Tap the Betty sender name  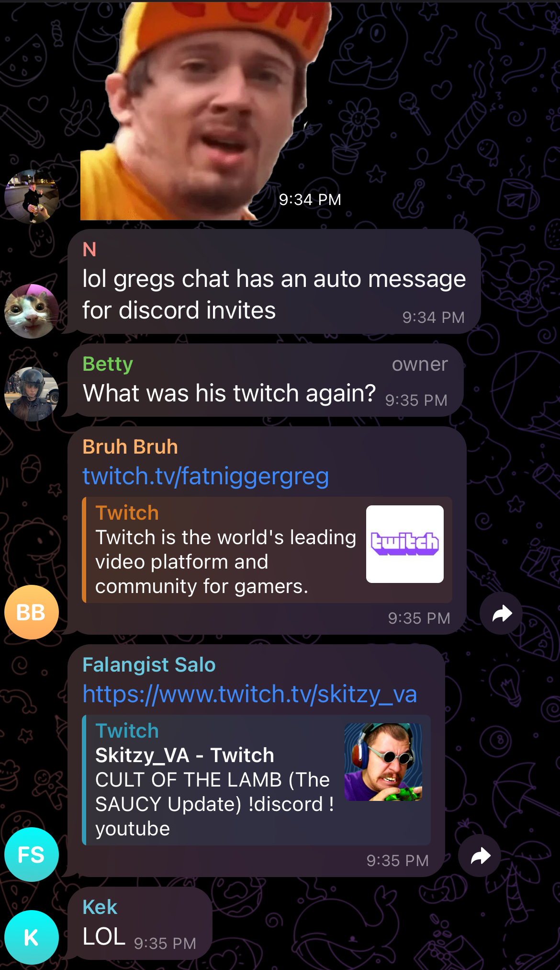pos(108,364)
